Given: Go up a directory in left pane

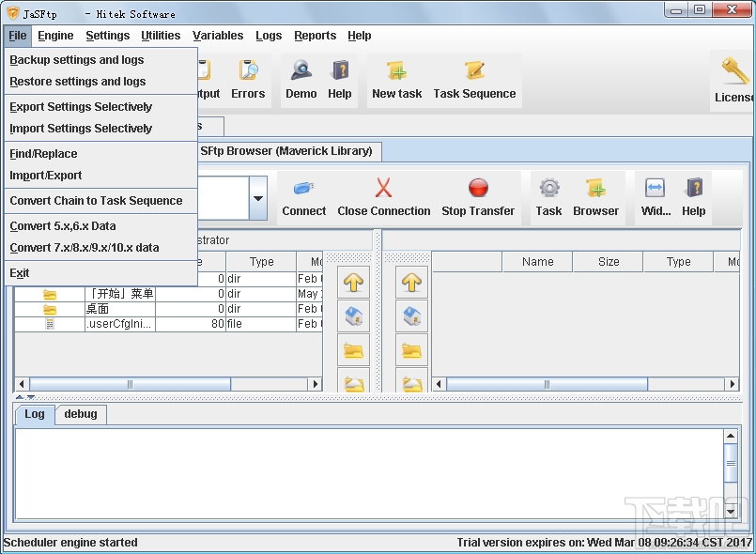Looking at the screenshot, I should point(353,282).
